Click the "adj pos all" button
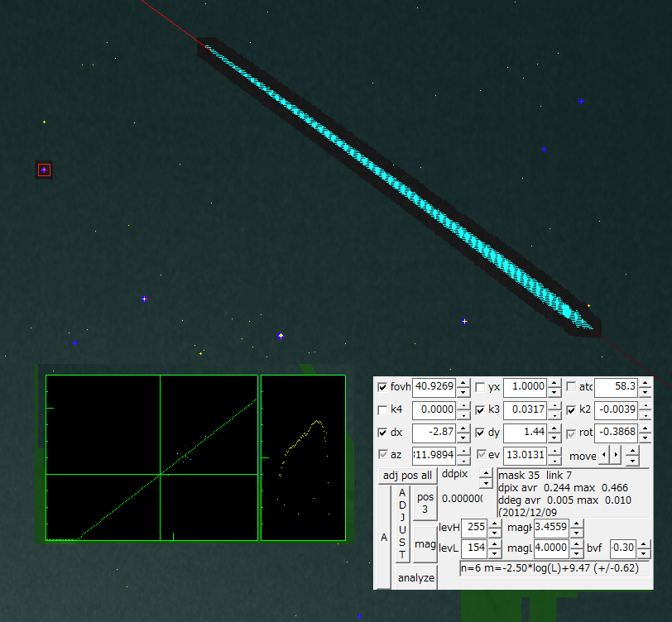The height and width of the screenshot is (622, 672). pos(407,475)
